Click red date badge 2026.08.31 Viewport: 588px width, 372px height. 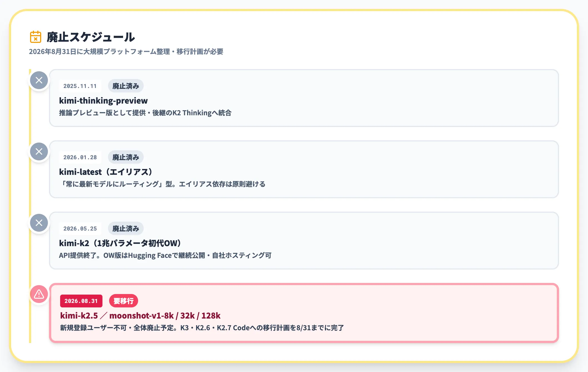[x=81, y=301]
